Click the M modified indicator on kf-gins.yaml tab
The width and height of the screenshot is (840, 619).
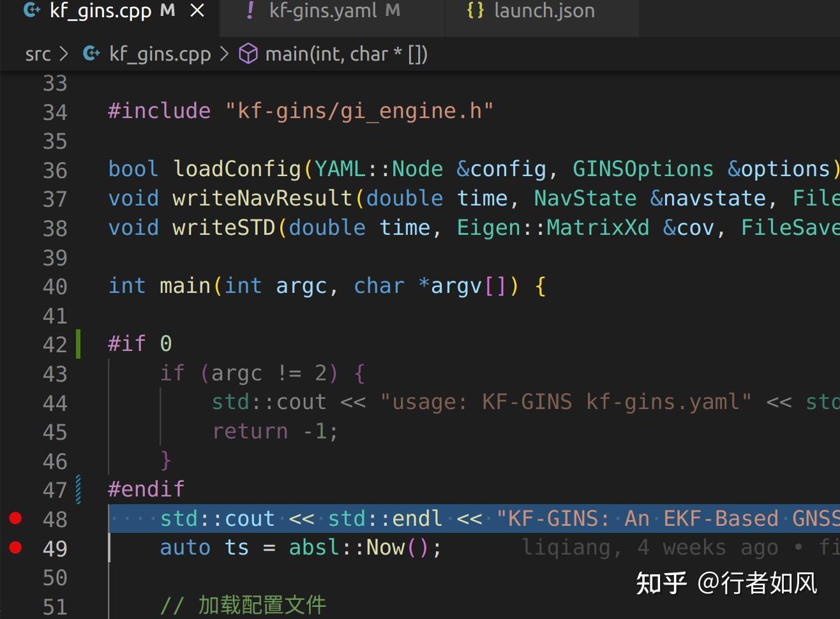point(394,10)
